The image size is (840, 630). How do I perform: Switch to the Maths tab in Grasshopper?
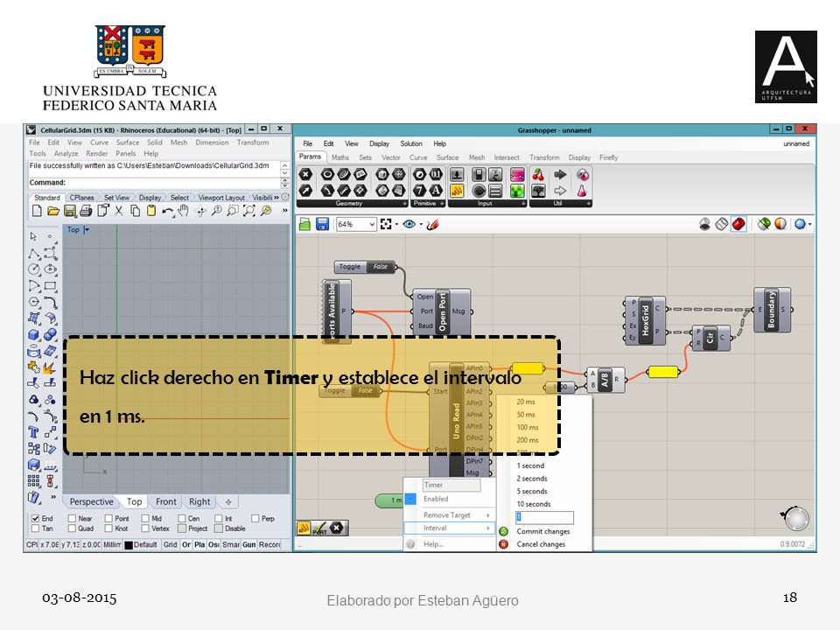point(339,157)
